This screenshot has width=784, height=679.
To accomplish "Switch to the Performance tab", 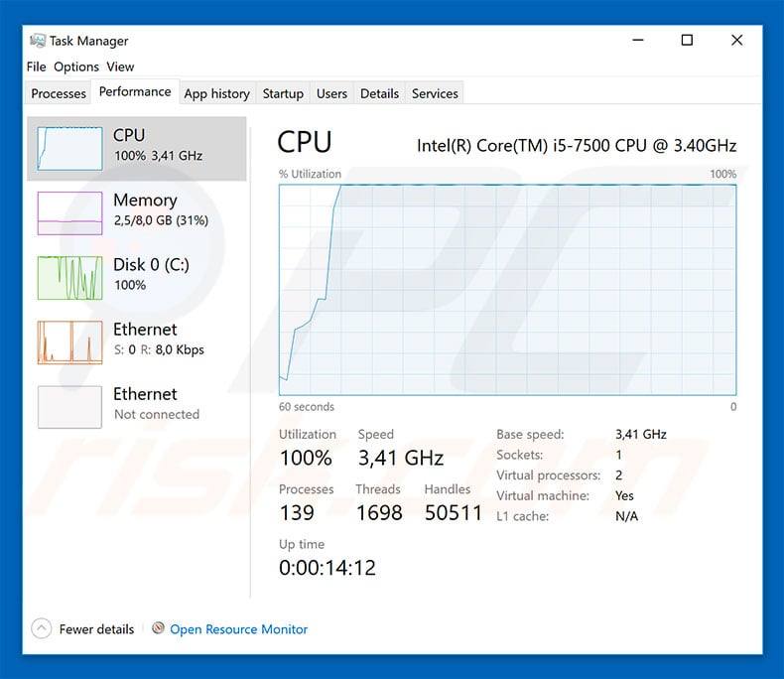I will coord(135,91).
